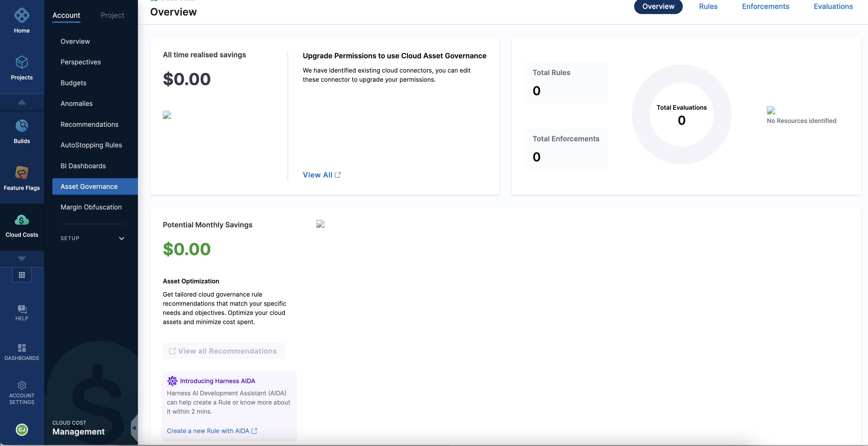Image resolution: width=868 pixels, height=446 pixels.
Task: Select the Cloud Costs module icon
Action: tap(22, 220)
